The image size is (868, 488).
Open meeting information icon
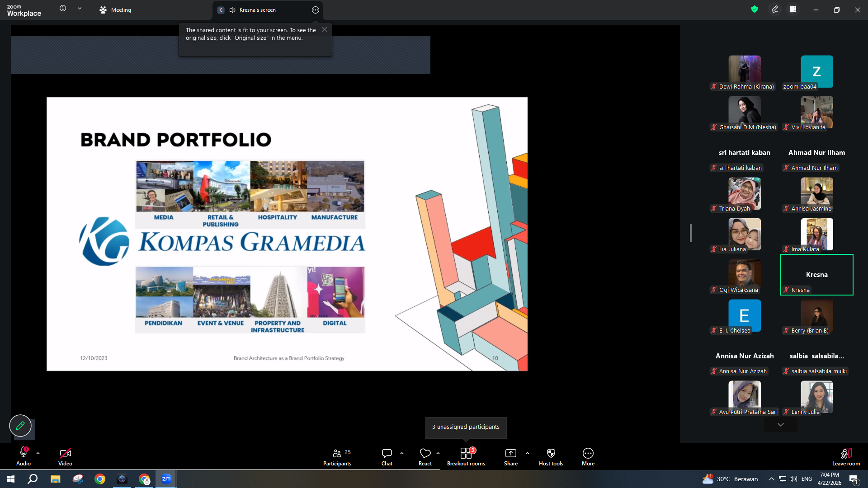click(63, 9)
